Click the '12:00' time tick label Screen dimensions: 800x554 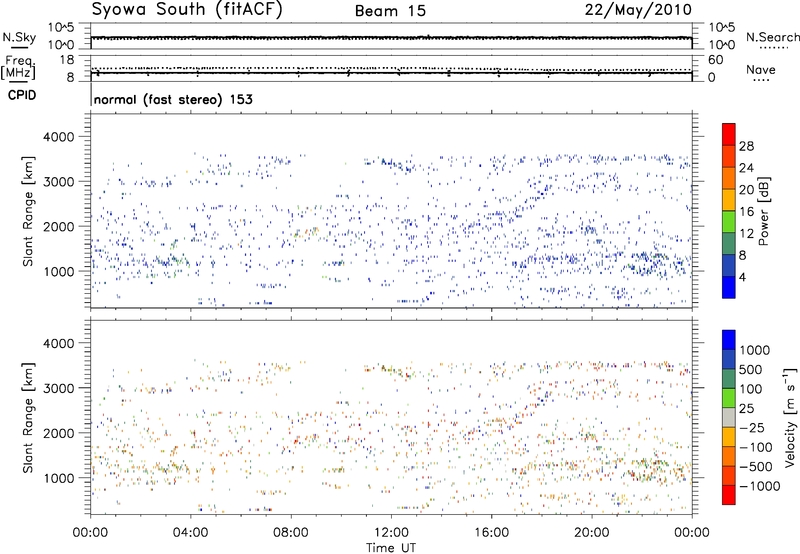pyautogui.click(x=391, y=533)
